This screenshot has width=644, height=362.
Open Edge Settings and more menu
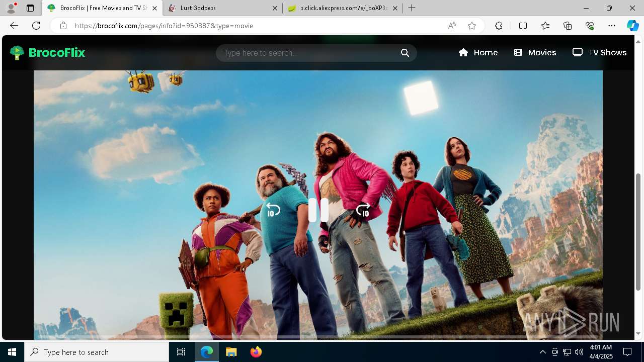tap(612, 26)
